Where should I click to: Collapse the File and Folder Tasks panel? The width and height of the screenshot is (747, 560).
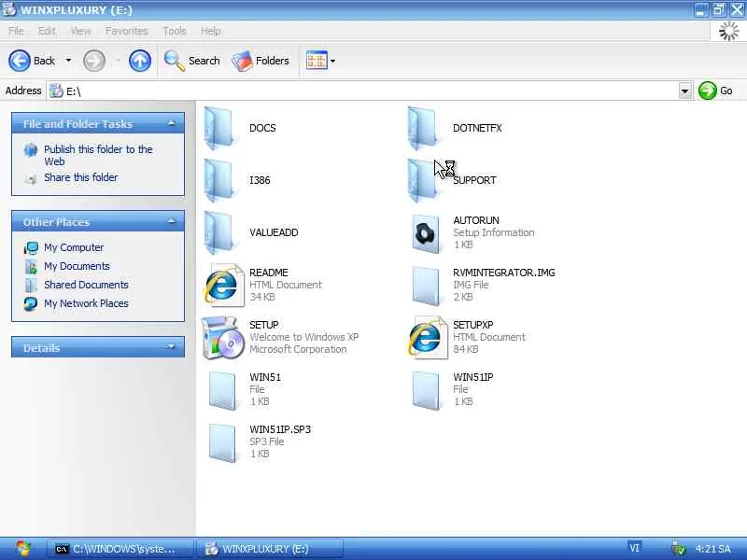click(x=172, y=124)
